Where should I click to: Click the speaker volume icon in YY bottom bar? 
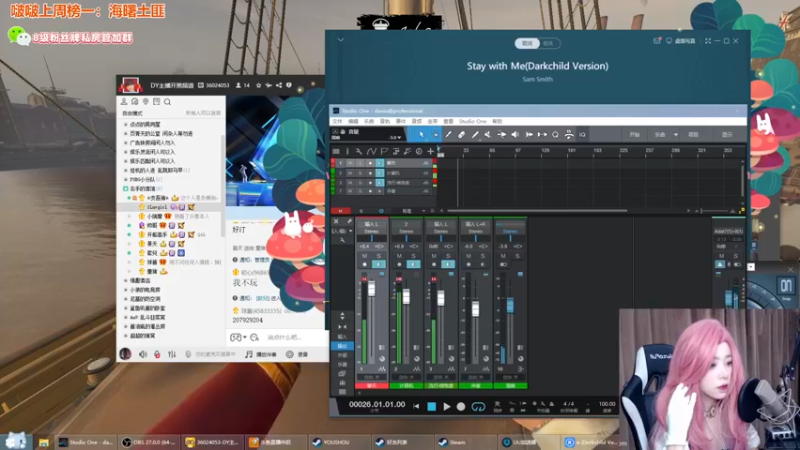click(x=143, y=354)
